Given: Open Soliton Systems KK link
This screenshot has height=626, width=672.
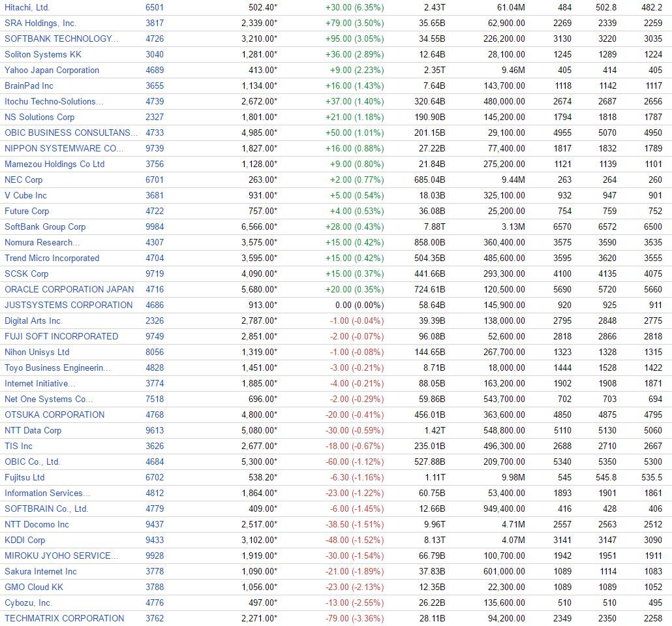Looking at the screenshot, I should tap(43, 54).
